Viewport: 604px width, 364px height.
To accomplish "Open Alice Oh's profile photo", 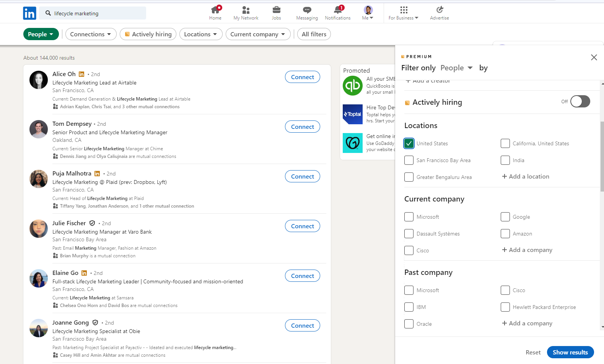I will point(39,80).
